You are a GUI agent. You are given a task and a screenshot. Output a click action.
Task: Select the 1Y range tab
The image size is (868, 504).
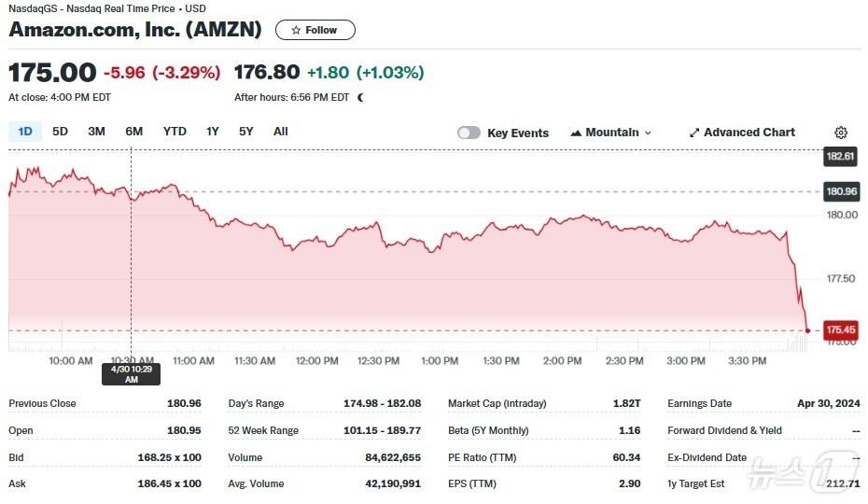coord(213,132)
